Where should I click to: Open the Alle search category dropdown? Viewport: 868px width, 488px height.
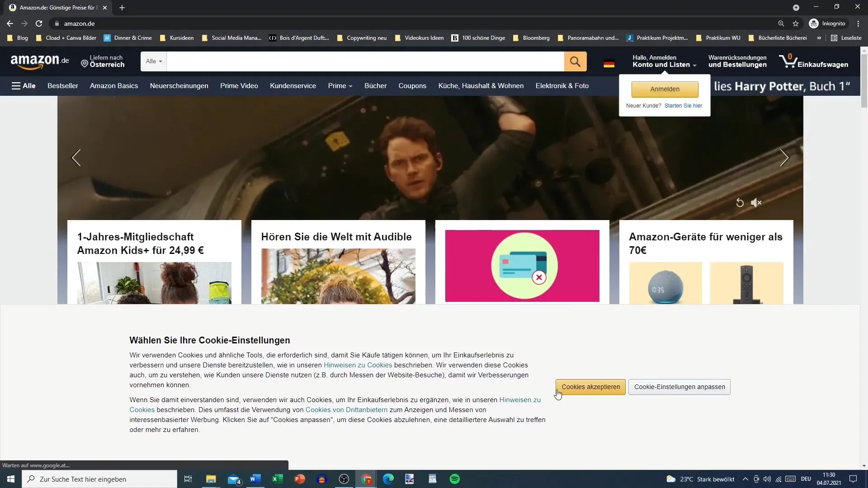coord(154,61)
